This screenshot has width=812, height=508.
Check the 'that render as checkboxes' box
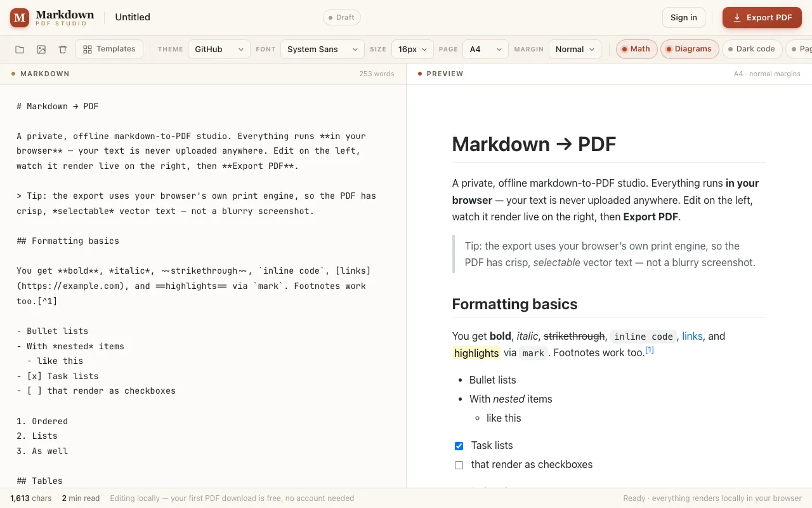(x=459, y=465)
